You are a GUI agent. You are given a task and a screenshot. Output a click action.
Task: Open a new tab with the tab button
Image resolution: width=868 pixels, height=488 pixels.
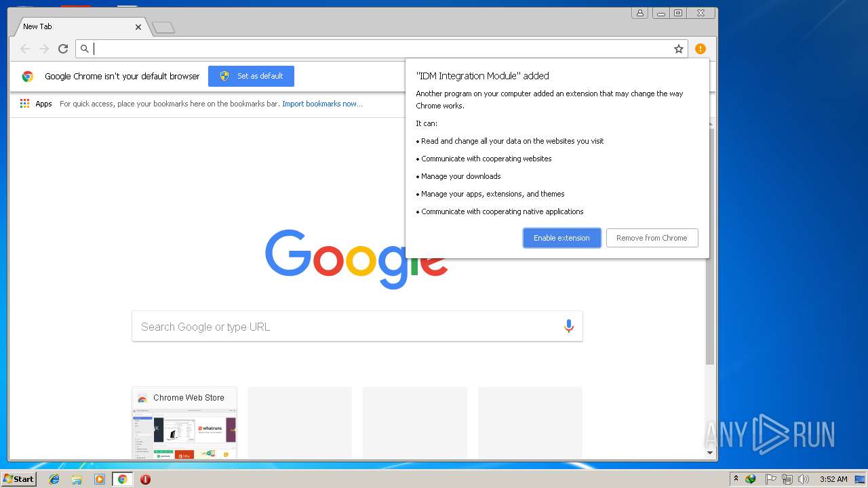click(x=163, y=28)
